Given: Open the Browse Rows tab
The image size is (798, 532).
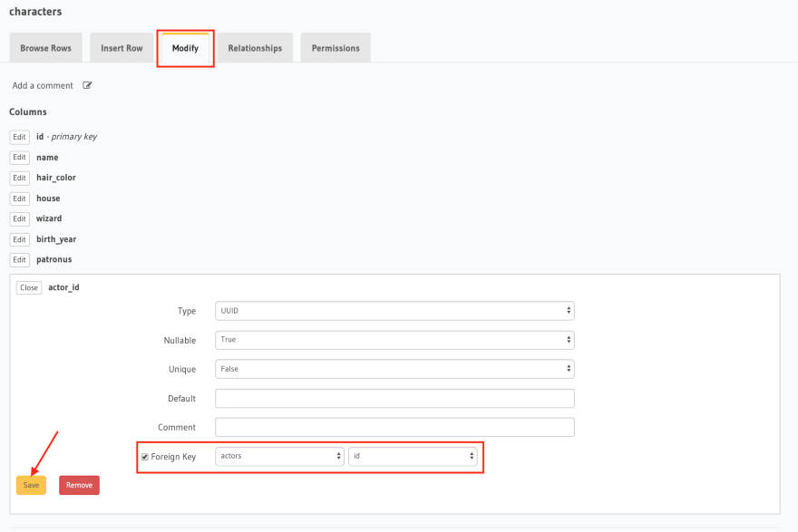Looking at the screenshot, I should (x=46, y=48).
